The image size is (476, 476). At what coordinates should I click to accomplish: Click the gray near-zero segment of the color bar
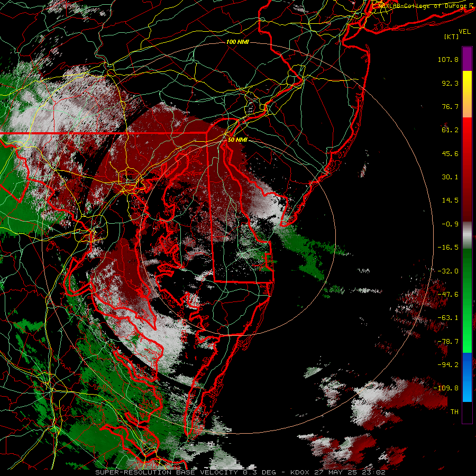coord(467,235)
